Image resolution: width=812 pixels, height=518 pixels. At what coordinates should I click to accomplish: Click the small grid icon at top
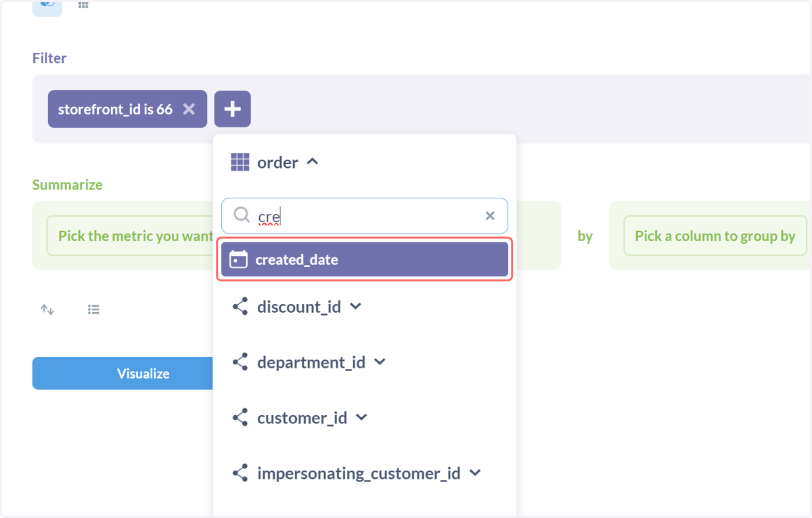(x=83, y=5)
